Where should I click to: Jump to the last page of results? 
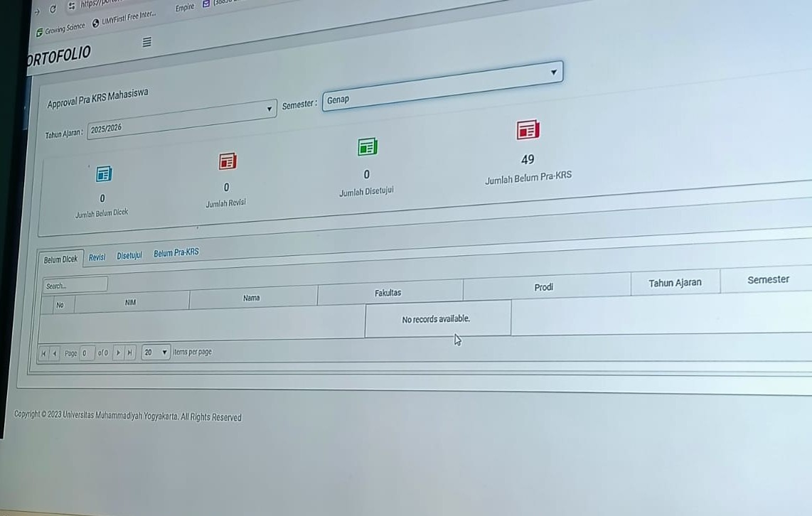click(129, 353)
